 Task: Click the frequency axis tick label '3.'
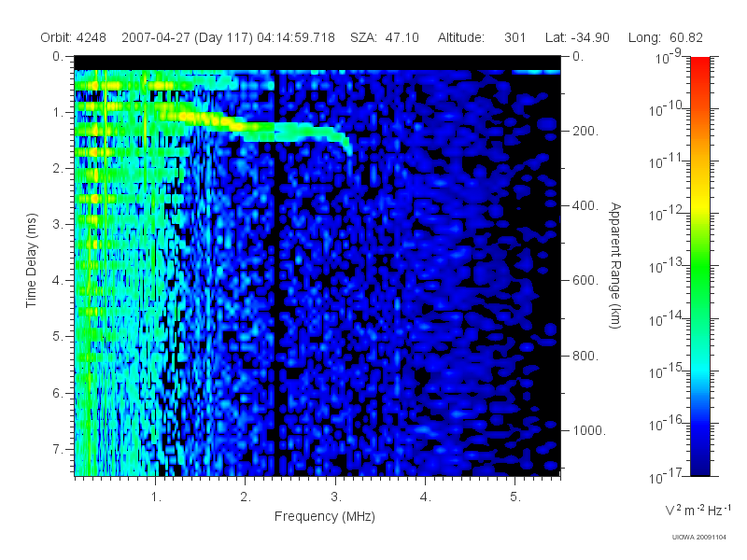(336, 497)
